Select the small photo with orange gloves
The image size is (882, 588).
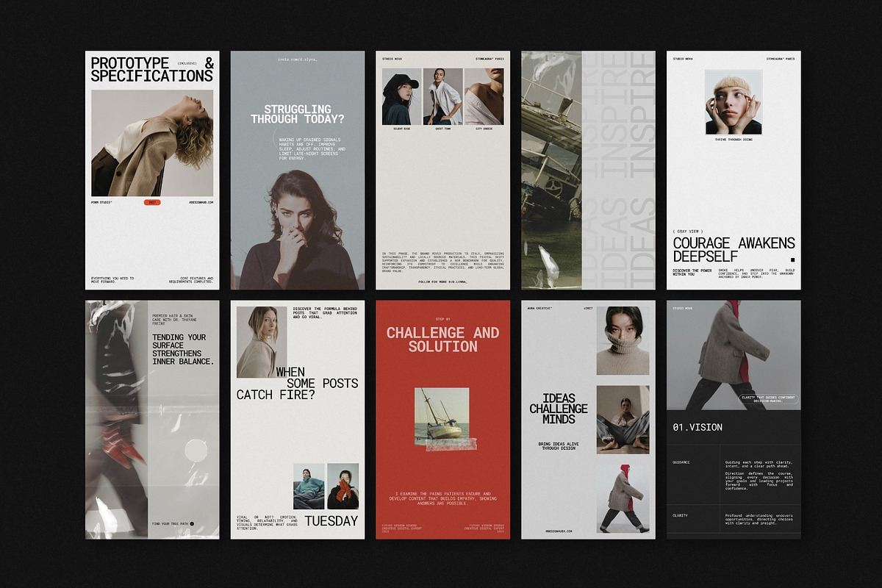pyautogui.click(x=343, y=486)
